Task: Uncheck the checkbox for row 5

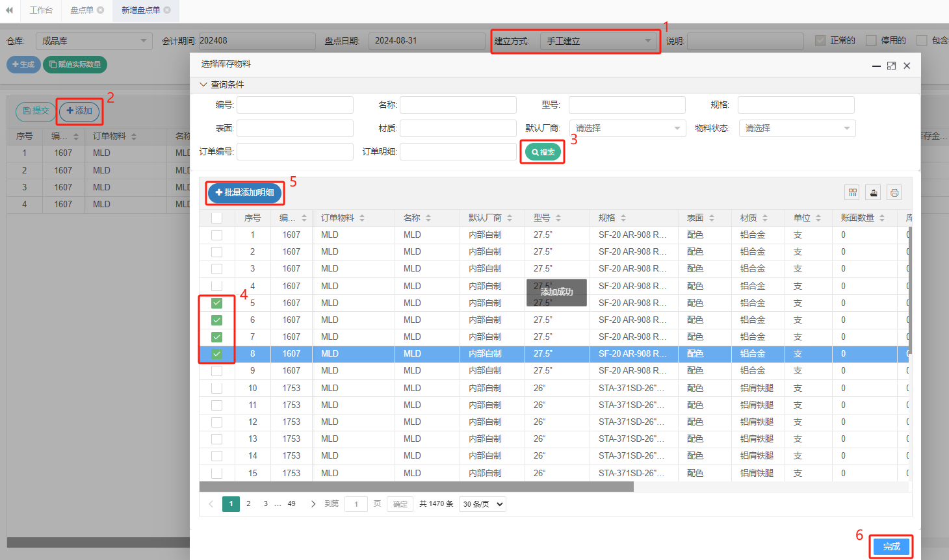Action: click(217, 303)
